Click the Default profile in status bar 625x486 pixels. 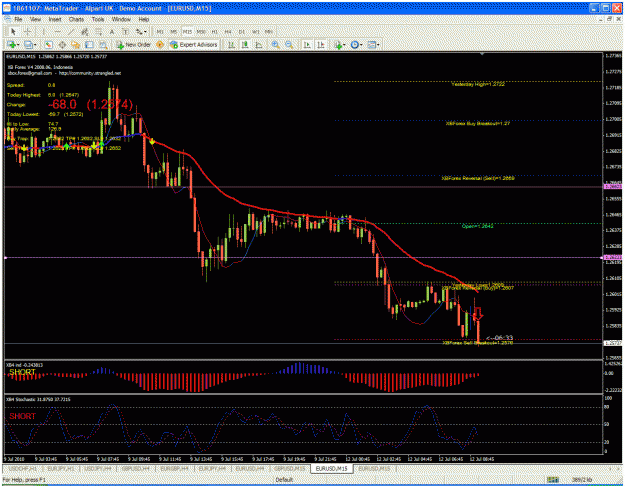click(284, 480)
